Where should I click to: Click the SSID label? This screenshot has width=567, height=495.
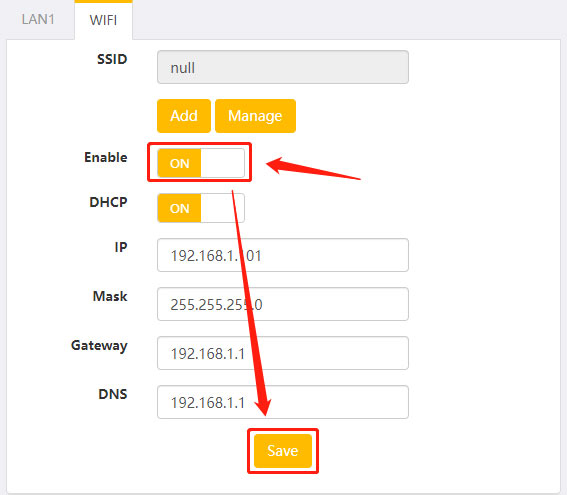(x=112, y=59)
